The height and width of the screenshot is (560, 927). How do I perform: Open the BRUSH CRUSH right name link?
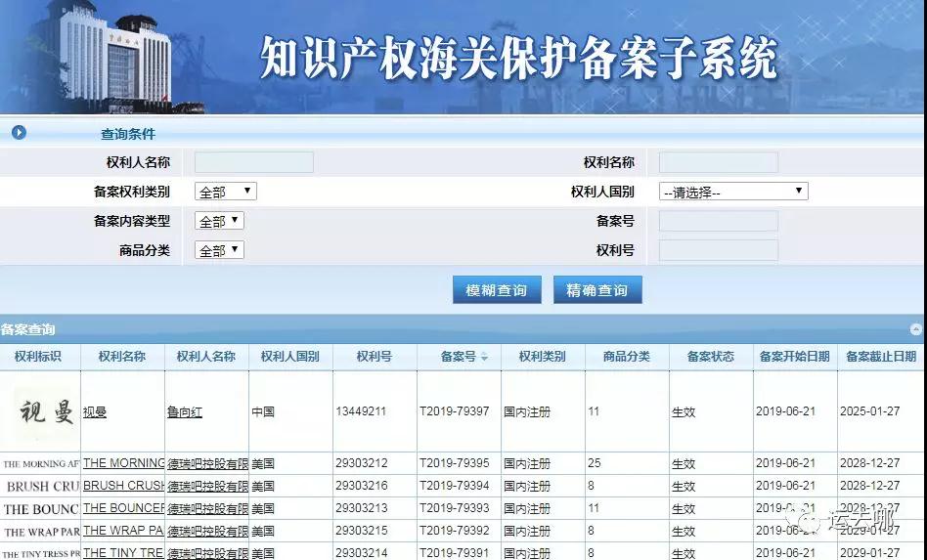tap(123, 486)
